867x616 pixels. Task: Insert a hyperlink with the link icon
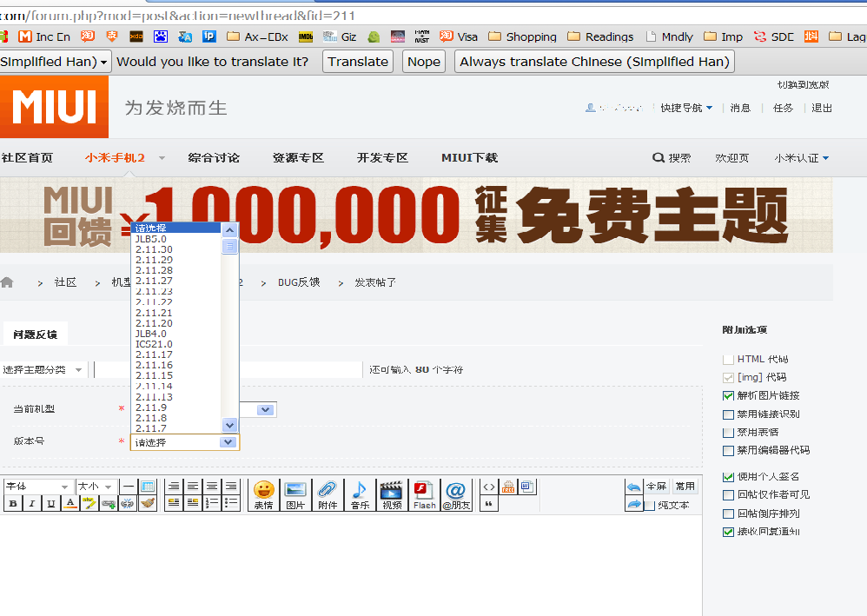coord(109,503)
